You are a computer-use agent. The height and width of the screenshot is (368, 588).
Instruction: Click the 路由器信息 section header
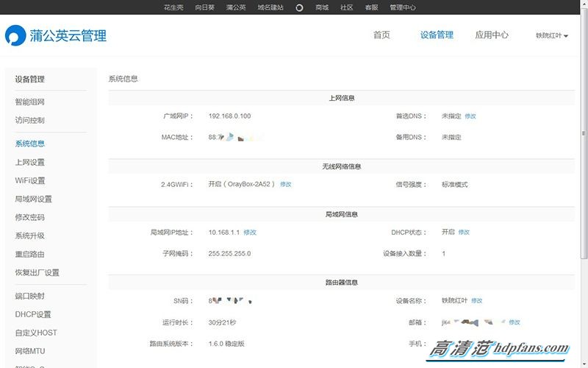pos(341,283)
